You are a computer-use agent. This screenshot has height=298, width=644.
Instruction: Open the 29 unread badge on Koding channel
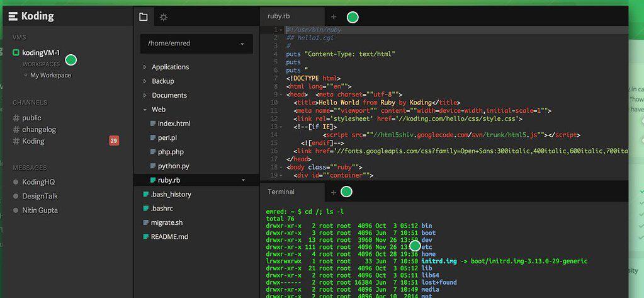(114, 141)
